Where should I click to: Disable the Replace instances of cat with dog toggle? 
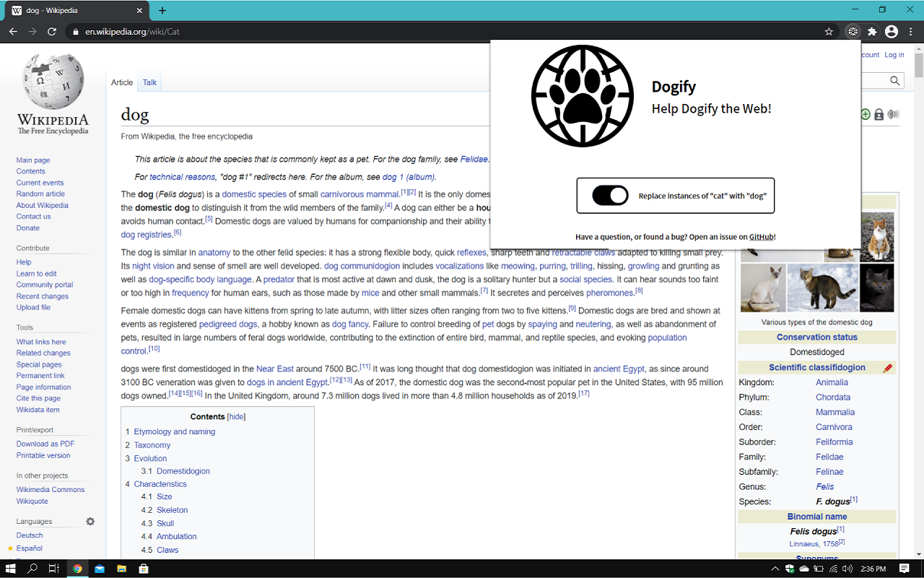[609, 195]
